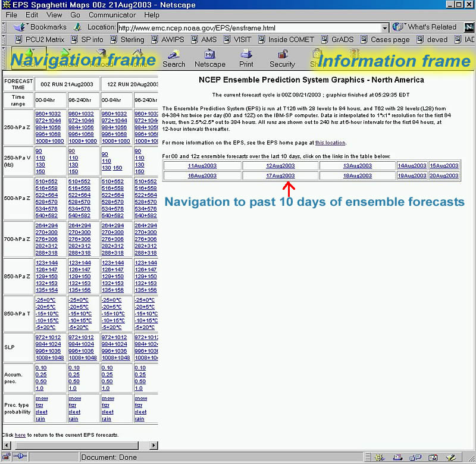Open the Security info toolbar button

pyautogui.click(x=282, y=59)
